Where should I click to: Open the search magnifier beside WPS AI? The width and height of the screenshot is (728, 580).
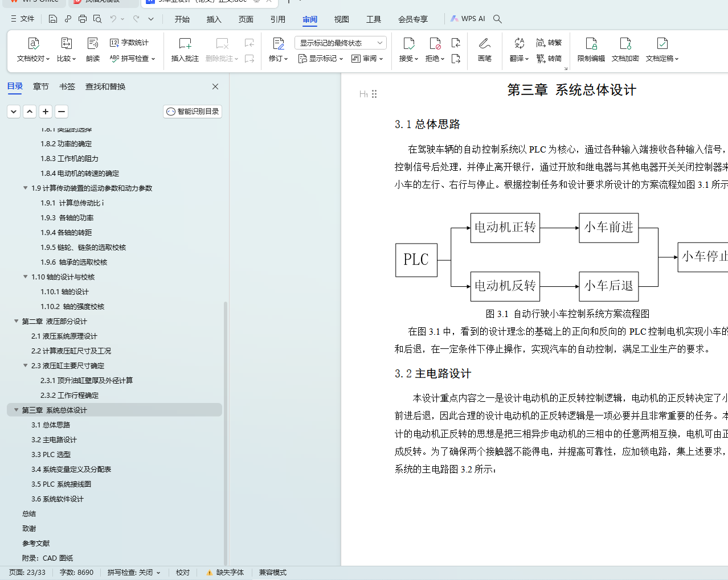click(497, 19)
